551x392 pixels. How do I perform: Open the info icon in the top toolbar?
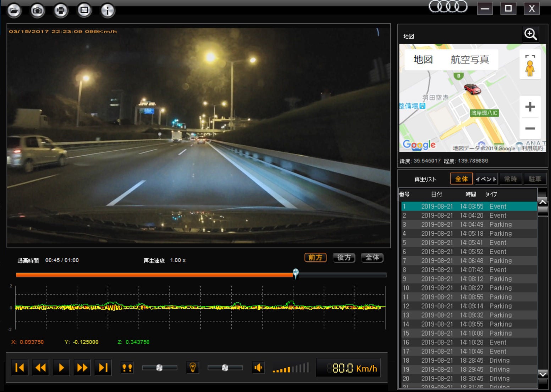coord(108,10)
